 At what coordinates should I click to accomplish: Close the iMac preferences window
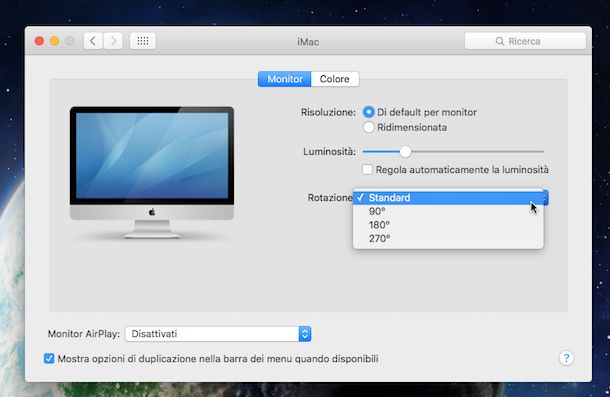(39, 41)
